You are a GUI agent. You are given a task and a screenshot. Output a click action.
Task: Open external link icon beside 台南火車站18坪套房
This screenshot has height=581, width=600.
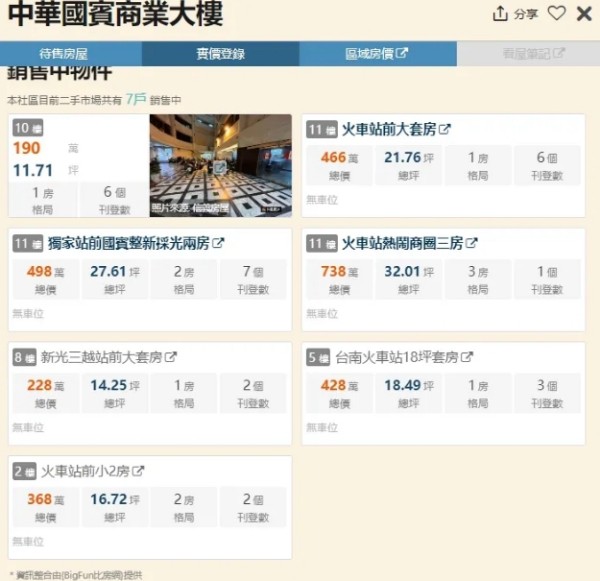[467, 357]
